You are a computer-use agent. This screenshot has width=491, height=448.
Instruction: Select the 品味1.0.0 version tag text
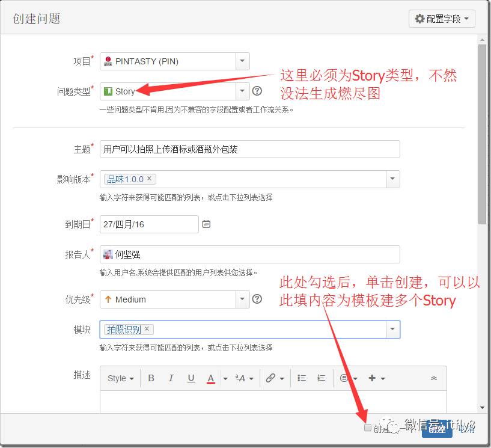(125, 179)
